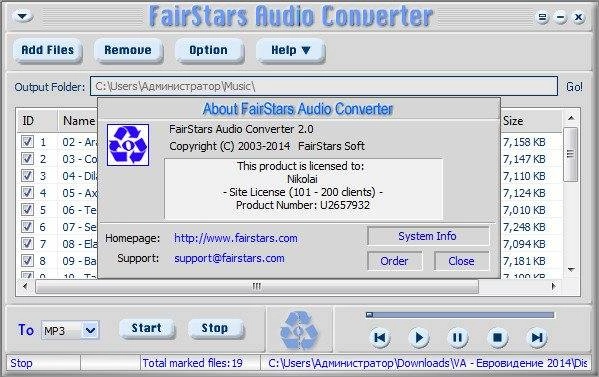The height and width of the screenshot is (377, 599).
Task: Skip to the previous track
Action: click(380, 338)
